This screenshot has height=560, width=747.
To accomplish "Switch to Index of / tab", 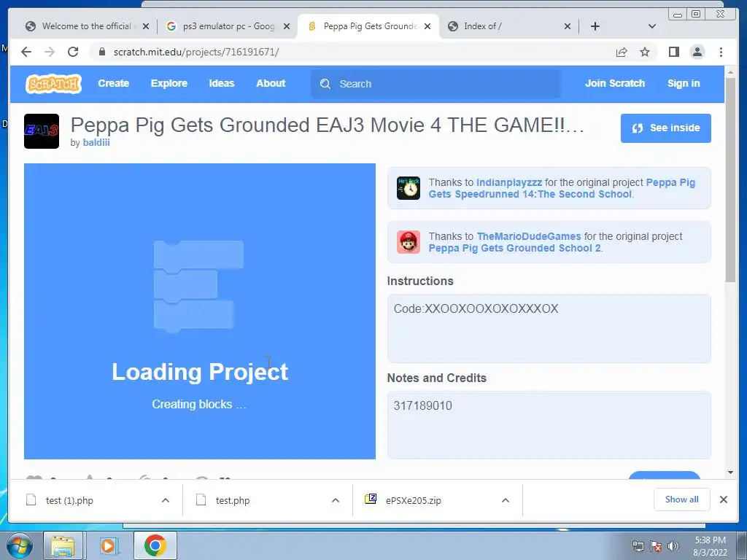I will click(508, 26).
